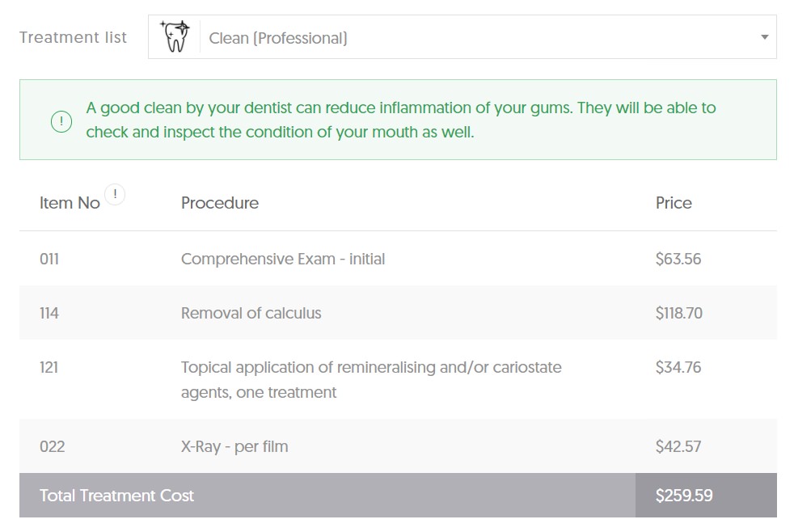
Task: Click item number 011
Action: pos(49,260)
